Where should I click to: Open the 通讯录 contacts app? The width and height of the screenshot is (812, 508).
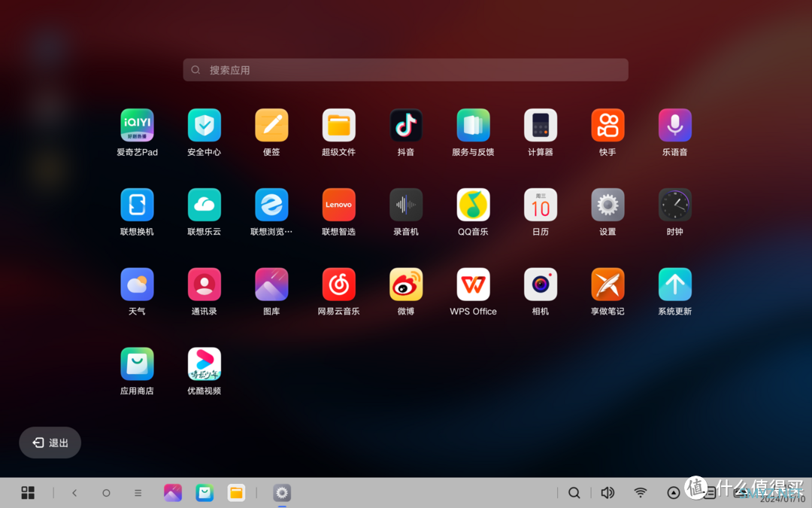point(204,284)
